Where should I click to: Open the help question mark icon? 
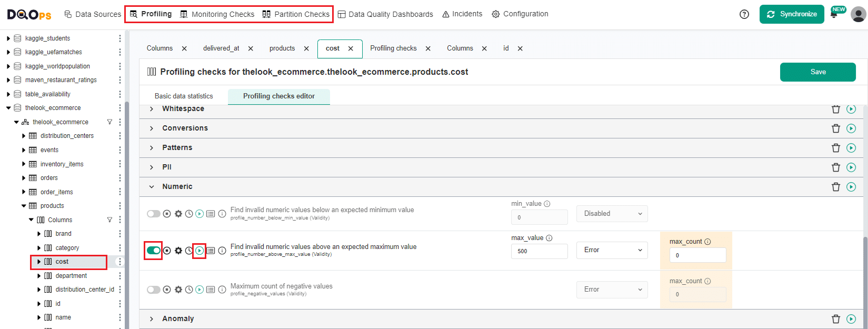744,14
